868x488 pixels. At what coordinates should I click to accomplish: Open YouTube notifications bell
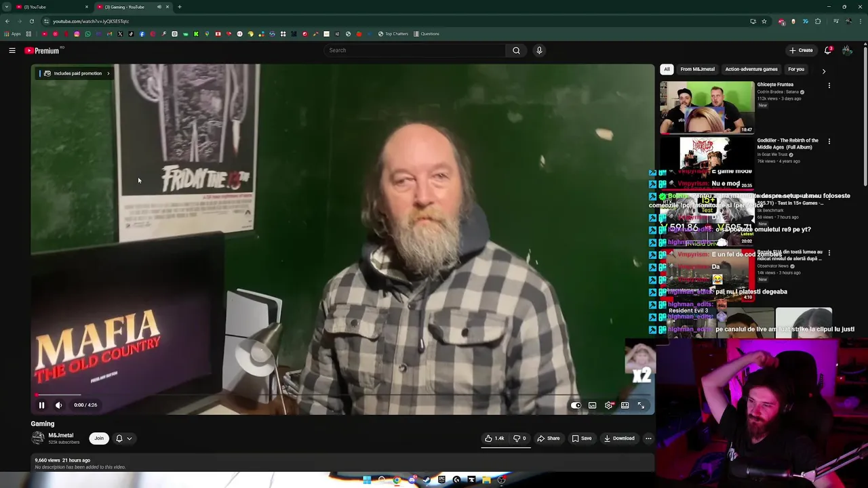tap(828, 50)
